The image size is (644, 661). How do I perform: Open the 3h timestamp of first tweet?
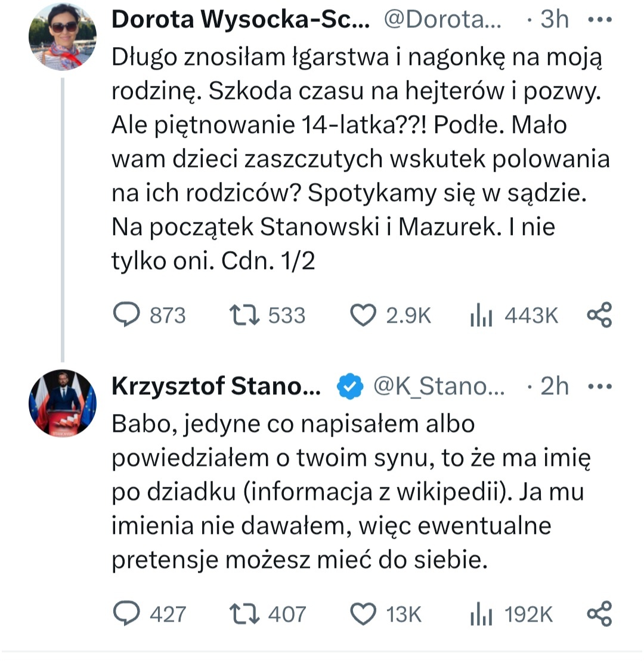(555, 21)
